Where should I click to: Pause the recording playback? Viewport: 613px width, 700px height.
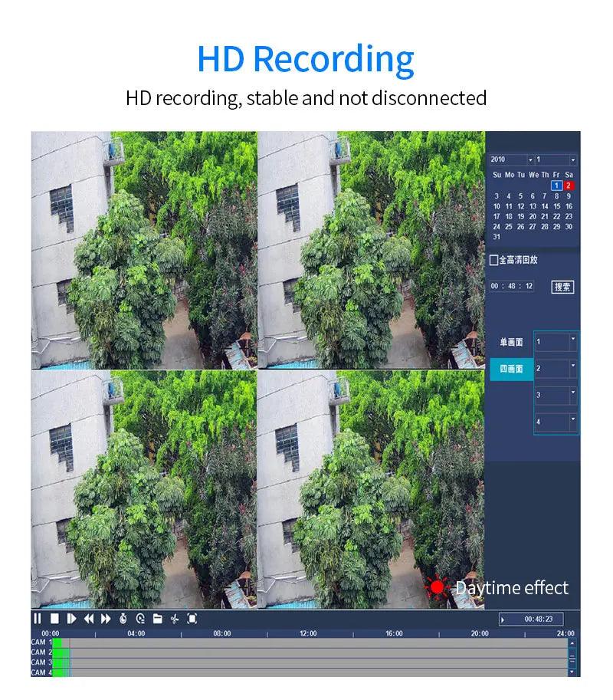[x=38, y=620]
